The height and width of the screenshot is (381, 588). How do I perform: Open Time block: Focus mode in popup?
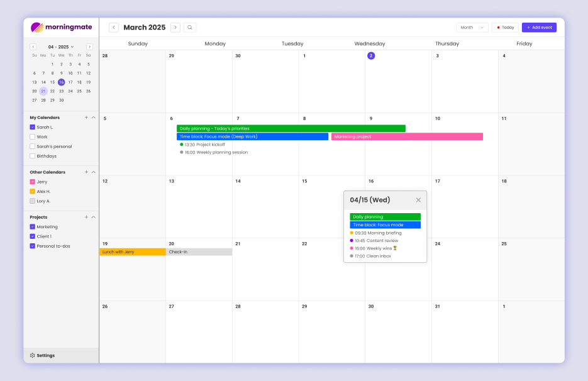[385, 225]
